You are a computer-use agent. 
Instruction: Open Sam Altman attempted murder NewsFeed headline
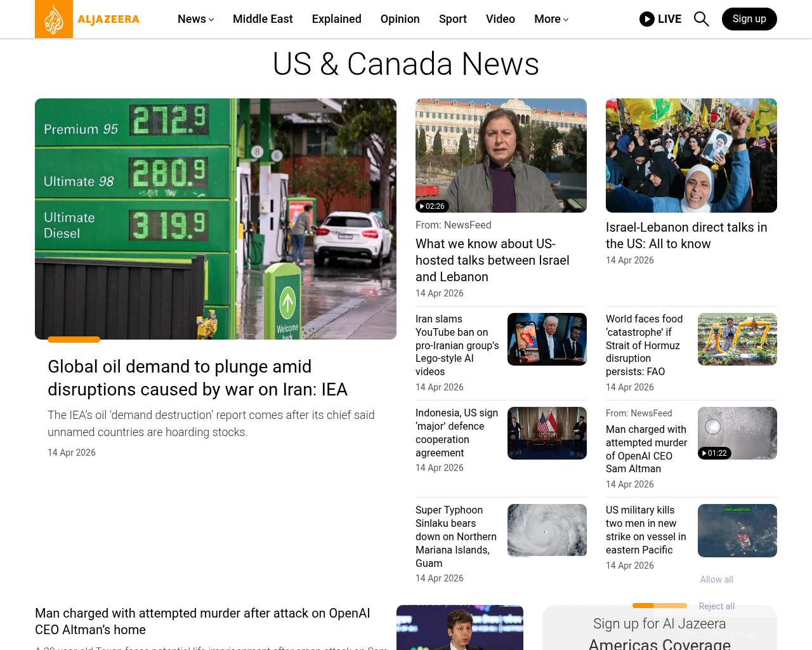(646, 449)
